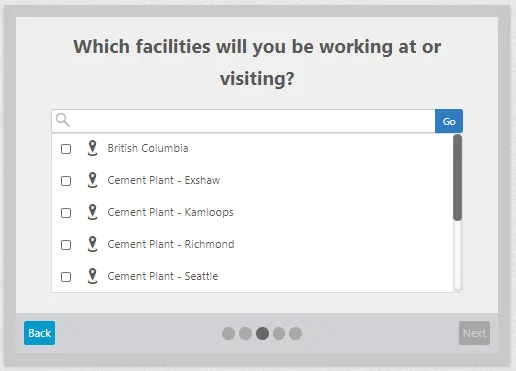Click the magnifying glass search icon
This screenshot has height=371, width=516.
pos(63,120)
